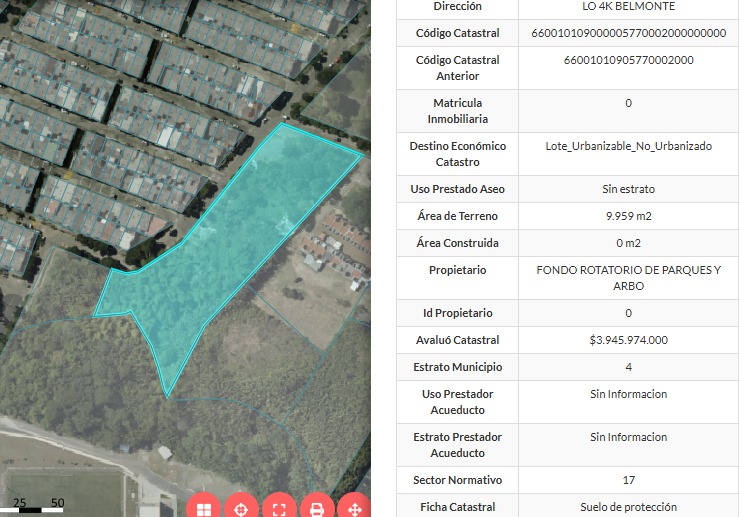Click the print map button
Screen dimensions: 739x517
tap(317, 508)
